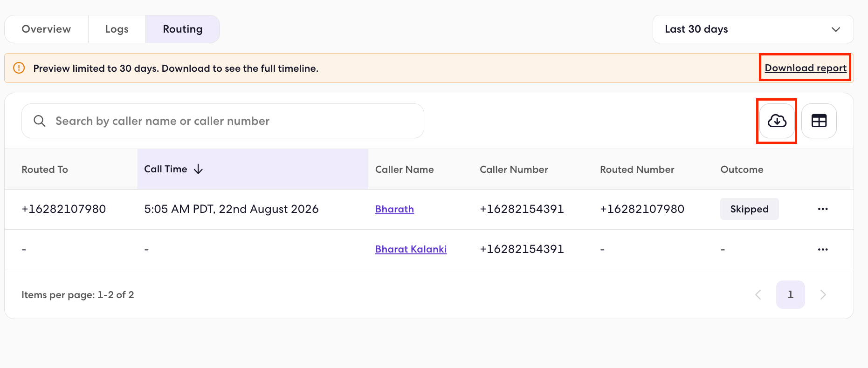This screenshot has height=368, width=868.
Task: Focus the caller name search field
Action: click(223, 121)
